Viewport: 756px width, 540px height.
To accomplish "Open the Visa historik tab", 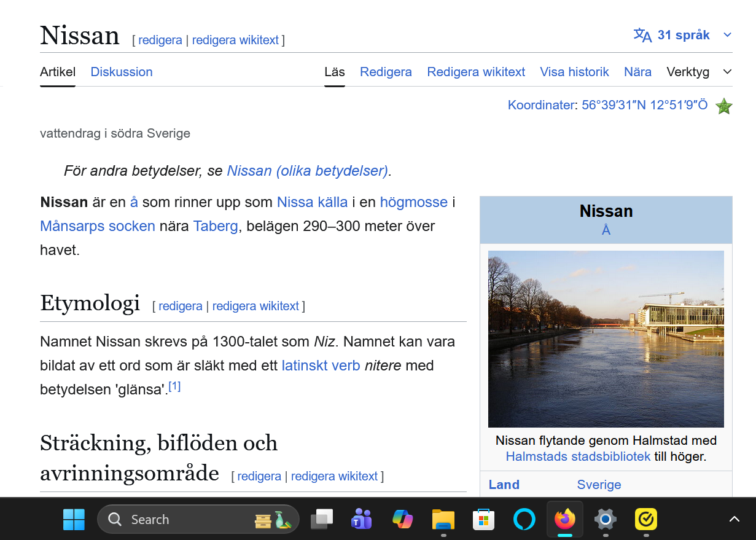I will coord(575,72).
